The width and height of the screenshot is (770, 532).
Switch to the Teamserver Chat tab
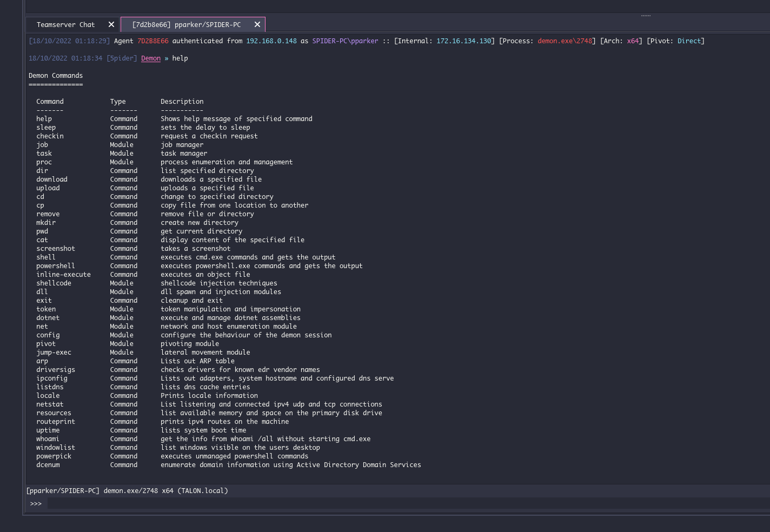pos(65,24)
